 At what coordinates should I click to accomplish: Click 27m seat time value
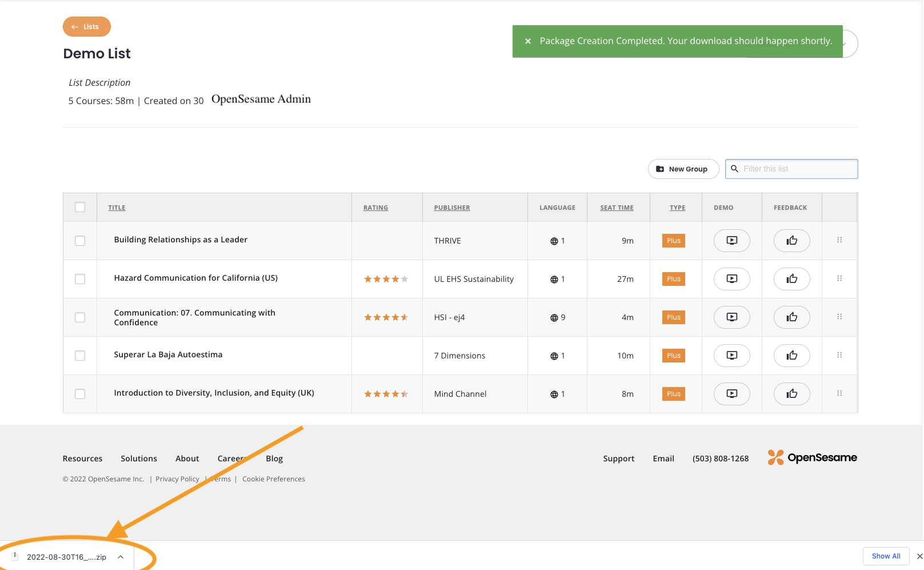pos(625,279)
